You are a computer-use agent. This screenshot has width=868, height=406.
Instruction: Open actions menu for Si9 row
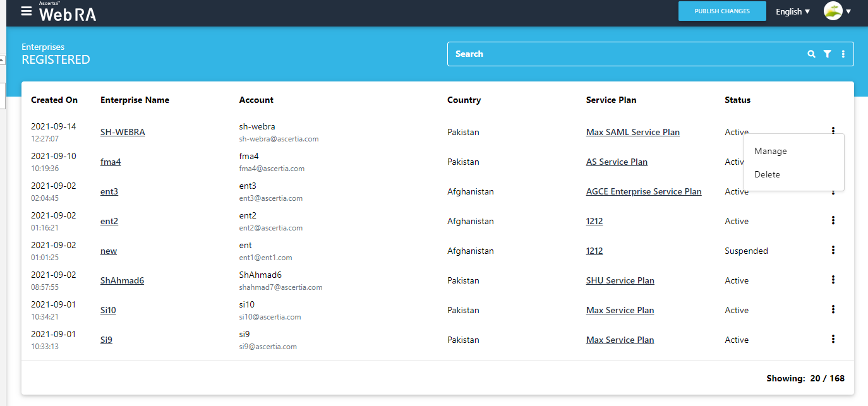pos(833,339)
